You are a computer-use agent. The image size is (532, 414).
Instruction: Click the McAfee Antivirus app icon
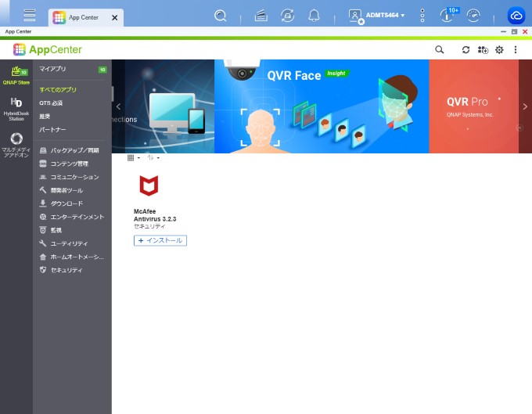click(x=149, y=185)
